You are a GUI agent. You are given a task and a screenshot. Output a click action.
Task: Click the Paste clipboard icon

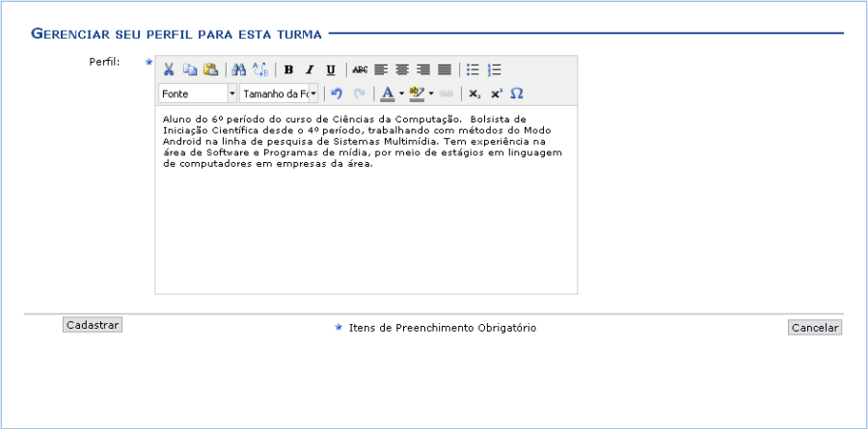click(x=210, y=69)
